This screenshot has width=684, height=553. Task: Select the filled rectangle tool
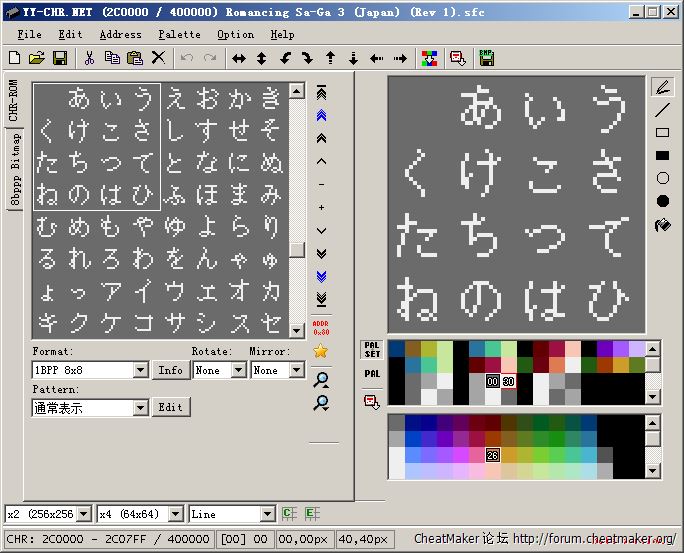[x=662, y=155]
